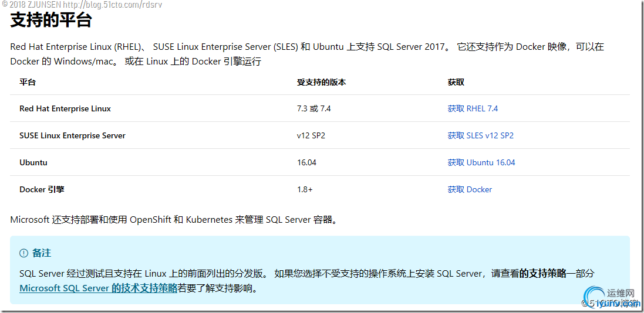Click the 备注 note title
This screenshot has width=644, height=313.
(x=42, y=253)
